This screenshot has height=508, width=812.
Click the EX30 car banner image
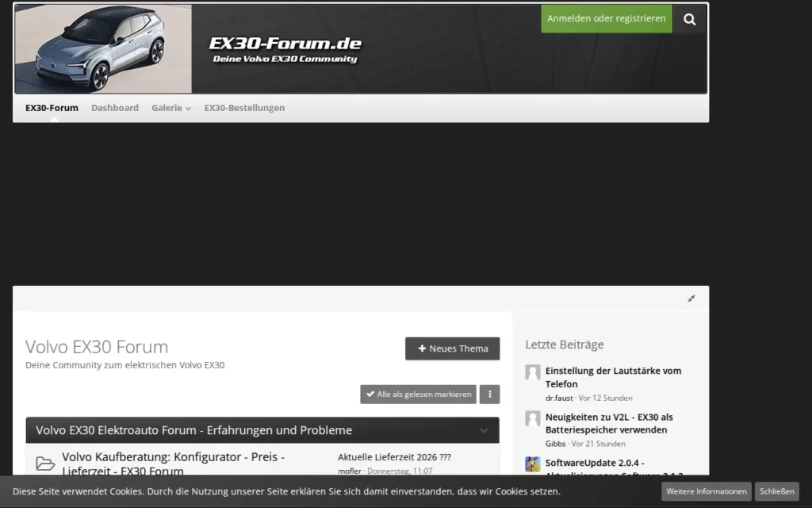tap(104, 49)
